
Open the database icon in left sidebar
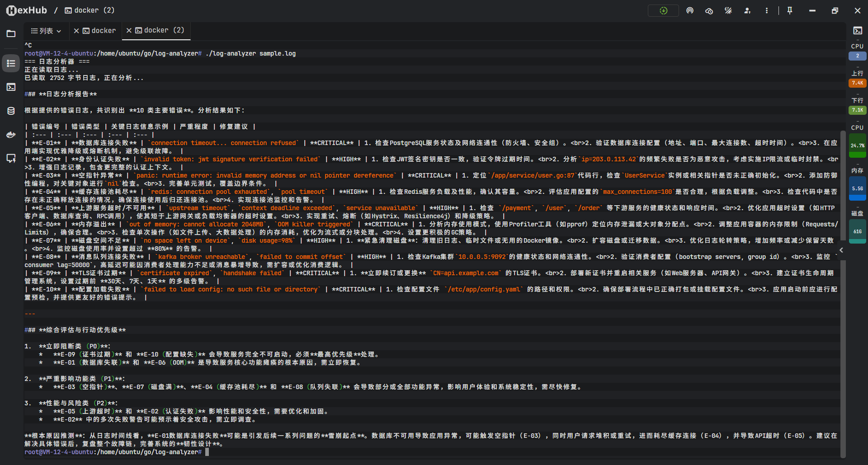coord(11,111)
